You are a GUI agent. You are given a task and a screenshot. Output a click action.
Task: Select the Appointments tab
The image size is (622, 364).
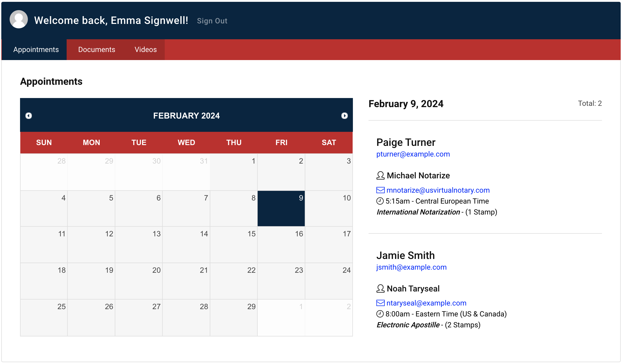click(36, 50)
